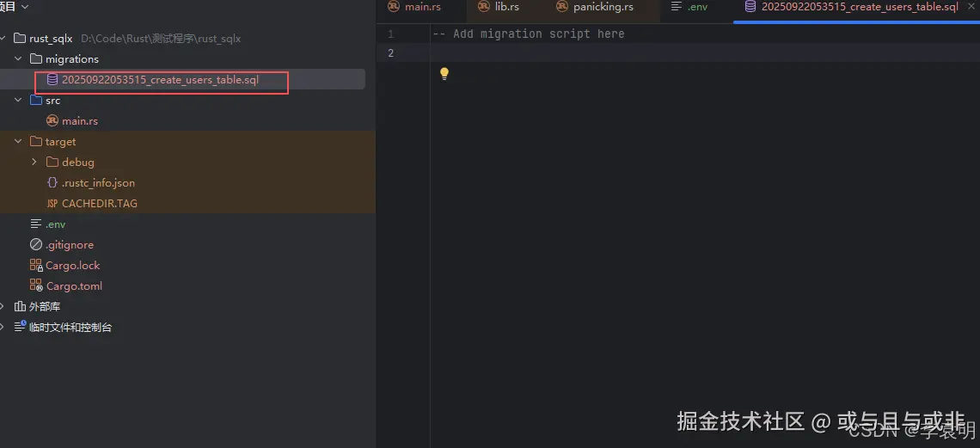Screen dimensions: 980x448
Task: Select the target folder name
Action: click(61, 141)
